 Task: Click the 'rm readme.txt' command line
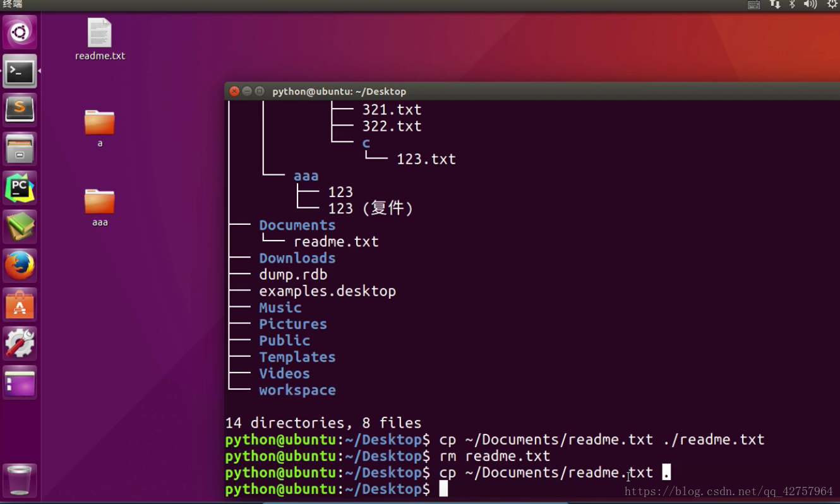point(495,456)
